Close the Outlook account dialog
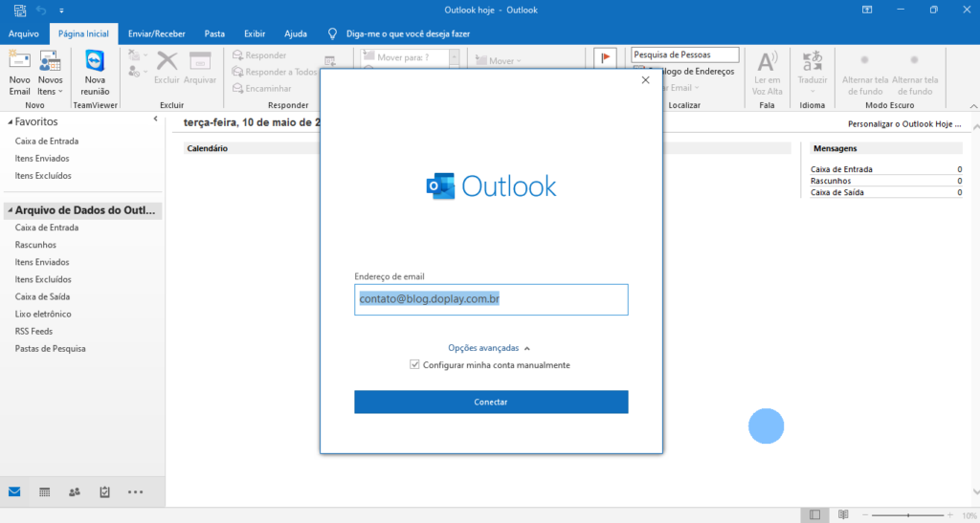This screenshot has width=980, height=523. pos(646,80)
